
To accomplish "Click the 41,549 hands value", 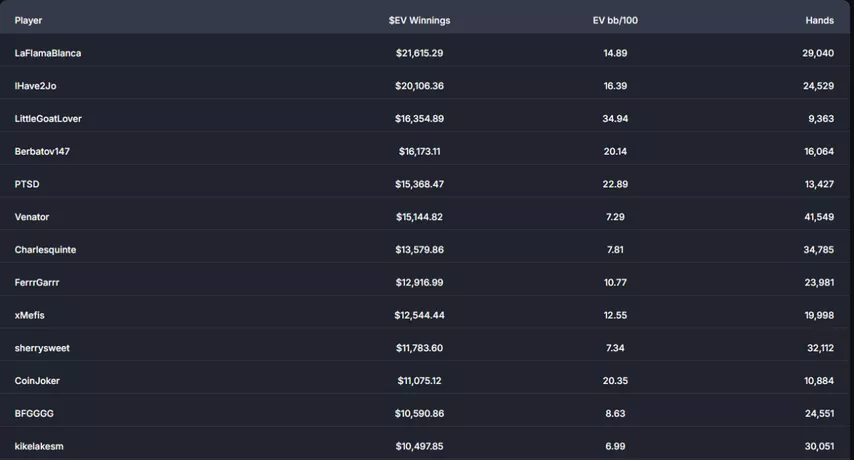I will coord(817,217).
